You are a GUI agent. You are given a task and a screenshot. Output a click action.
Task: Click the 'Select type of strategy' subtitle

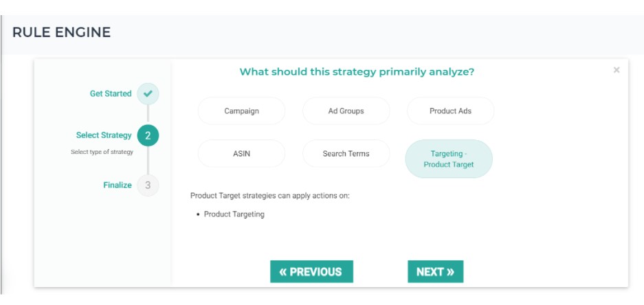coord(102,152)
